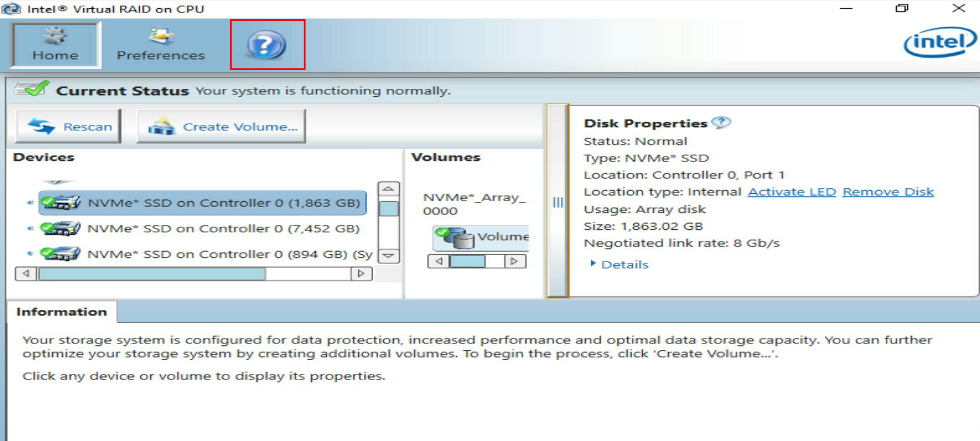
Task: Select the 894 GB NVMe SSD device
Action: click(x=206, y=254)
